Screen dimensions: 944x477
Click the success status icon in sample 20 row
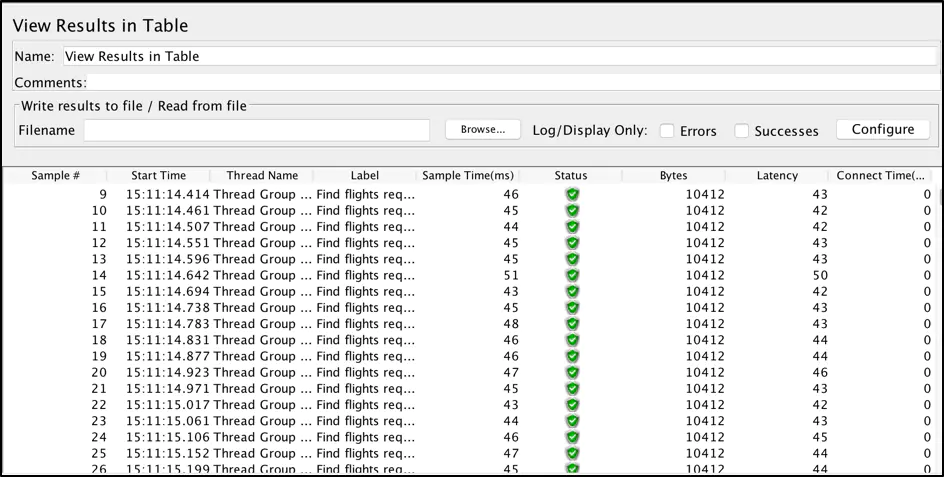click(573, 373)
